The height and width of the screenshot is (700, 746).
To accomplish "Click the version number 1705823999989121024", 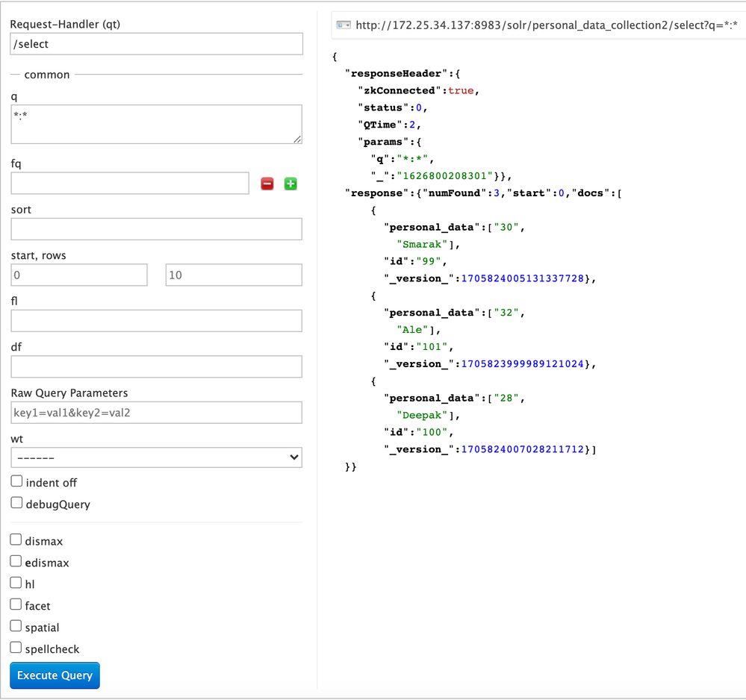I will click(x=523, y=364).
